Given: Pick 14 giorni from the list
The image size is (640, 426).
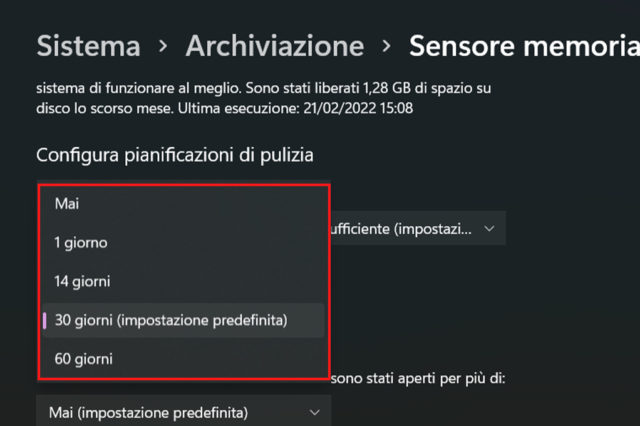Looking at the screenshot, I should click(83, 282).
